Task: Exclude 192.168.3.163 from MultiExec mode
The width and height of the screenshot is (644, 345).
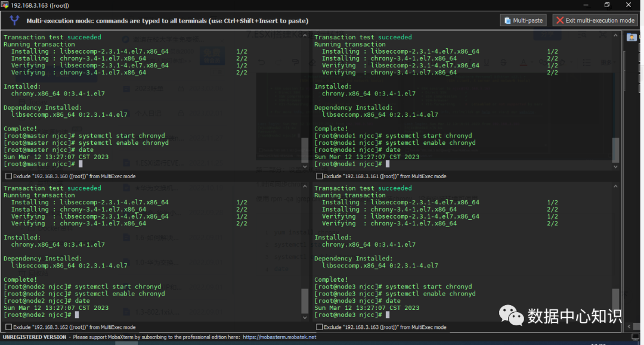Action: (x=319, y=327)
